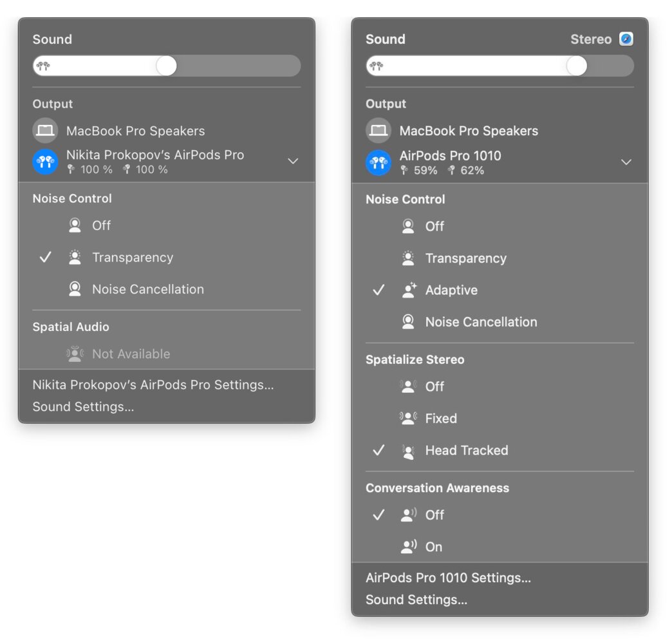Image resolution: width=672 pixels, height=644 pixels.
Task: Click the Conversation Awareness heading
Action: pos(437,488)
